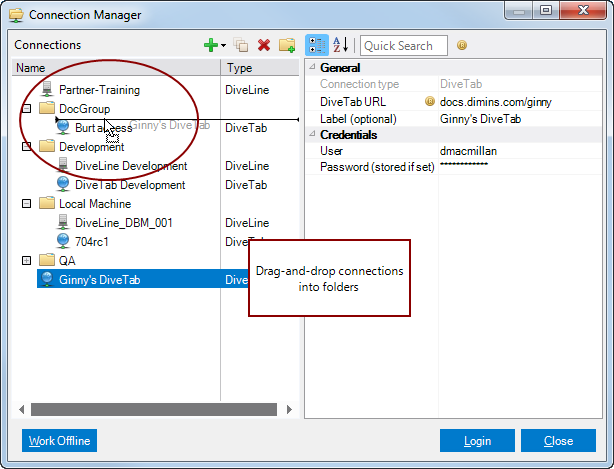Collapse the DocGroup folder
The width and height of the screenshot is (614, 469).
[x=27, y=108]
